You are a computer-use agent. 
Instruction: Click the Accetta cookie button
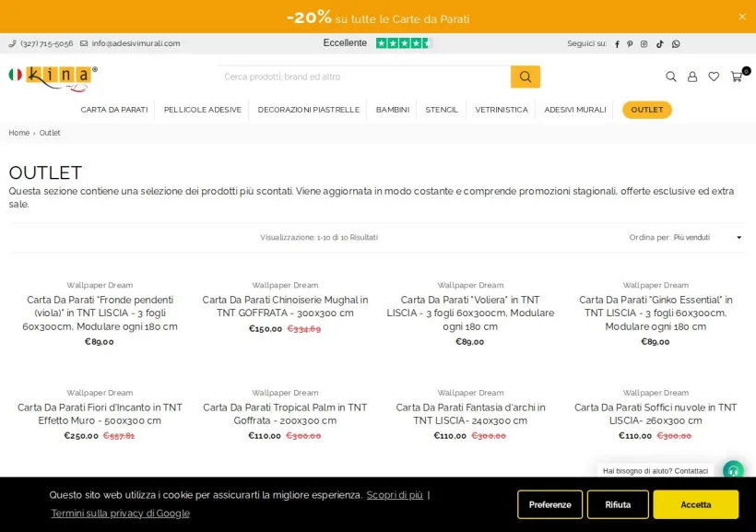pos(696,504)
